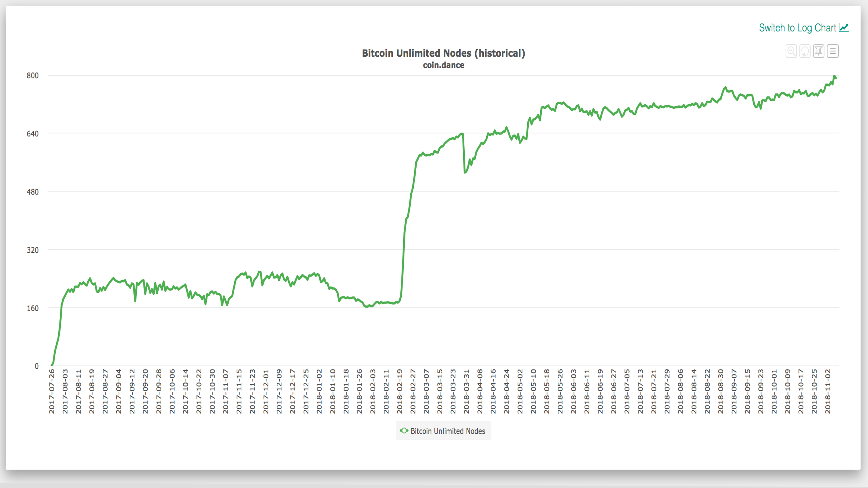The image size is (868, 488).
Task: Click the 160 y-axis label
Action: 33,309
